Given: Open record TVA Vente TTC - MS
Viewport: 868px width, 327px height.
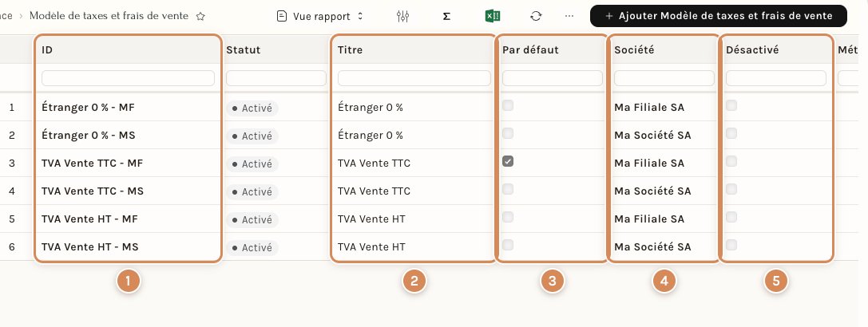Looking at the screenshot, I should 93,191.
